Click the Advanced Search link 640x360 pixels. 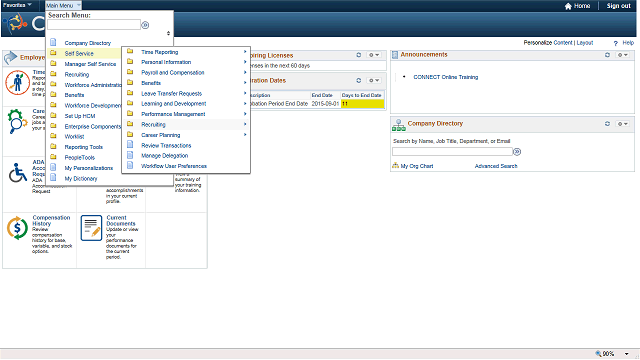pyautogui.click(x=496, y=166)
